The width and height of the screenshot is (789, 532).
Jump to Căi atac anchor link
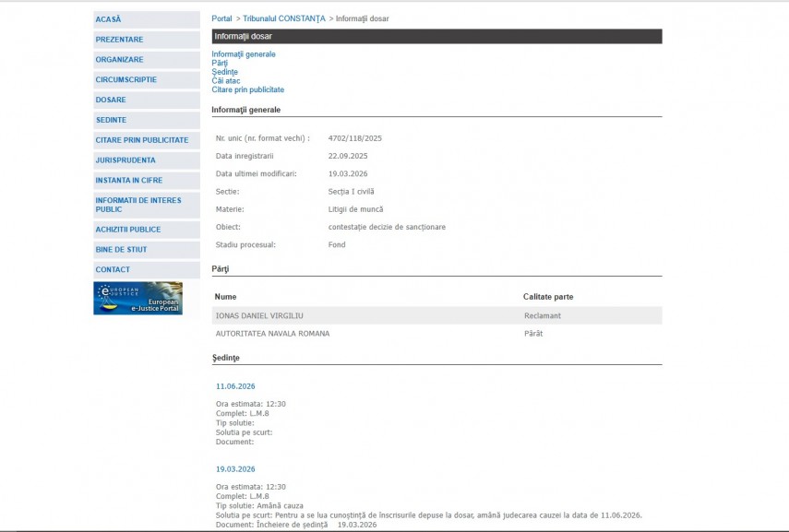(226, 81)
